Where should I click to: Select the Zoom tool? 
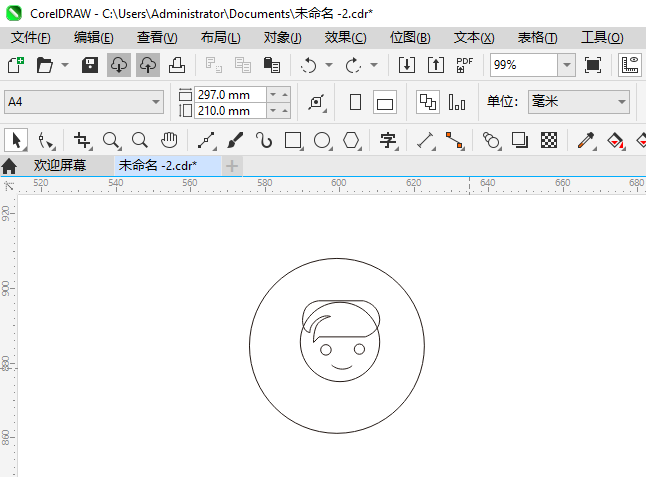point(111,140)
